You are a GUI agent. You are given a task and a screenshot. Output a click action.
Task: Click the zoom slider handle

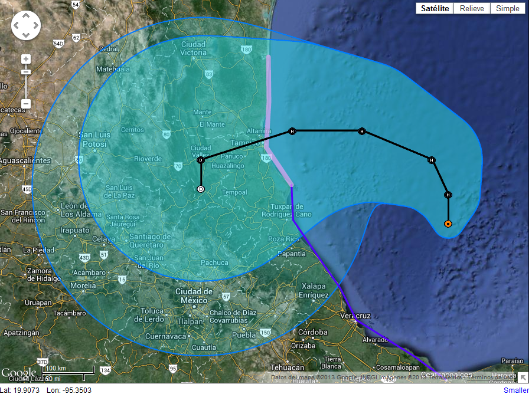26,72
